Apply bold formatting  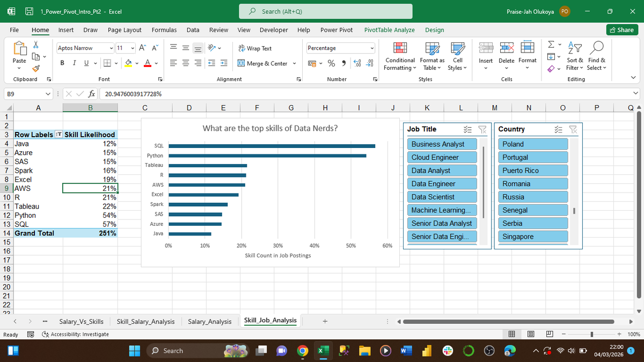pyautogui.click(x=63, y=64)
